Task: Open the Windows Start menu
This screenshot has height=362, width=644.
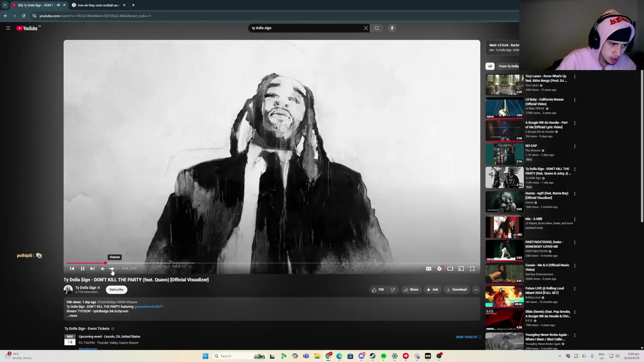Action: (x=205, y=356)
